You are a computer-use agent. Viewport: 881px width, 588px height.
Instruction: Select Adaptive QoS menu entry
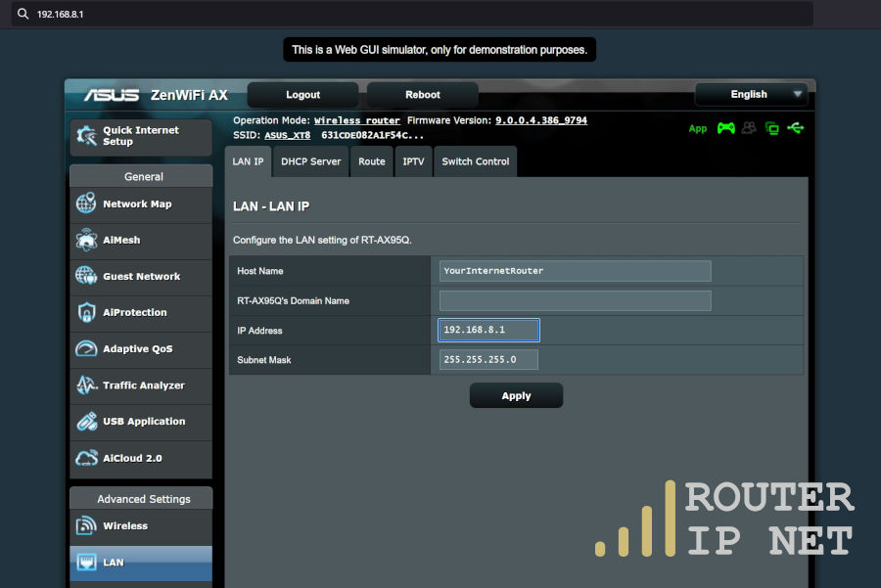(141, 349)
